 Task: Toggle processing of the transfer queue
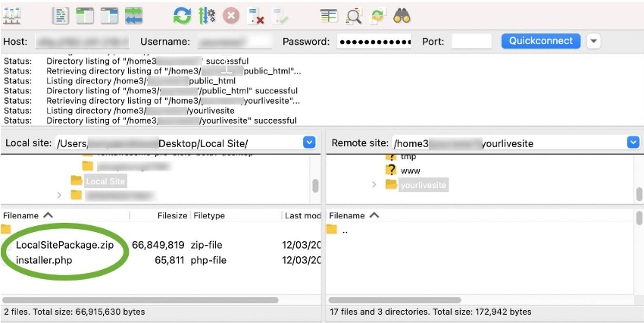207,16
